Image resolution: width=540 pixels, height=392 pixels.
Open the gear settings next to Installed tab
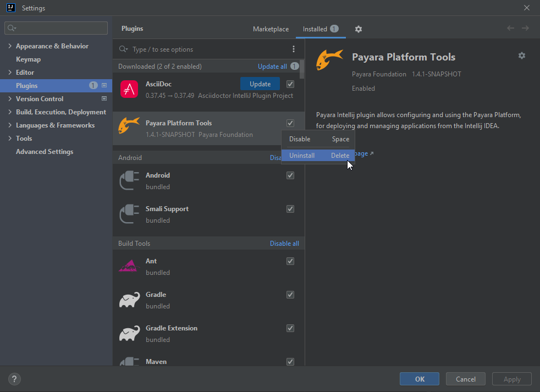[359, 29]
